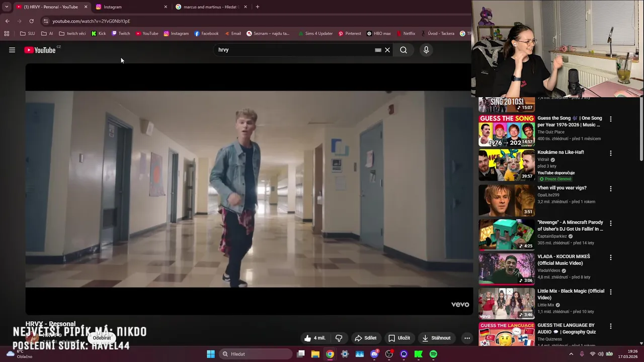Run search with magnifier button
The width and height of the screenshot is (644, 362).
404,50
